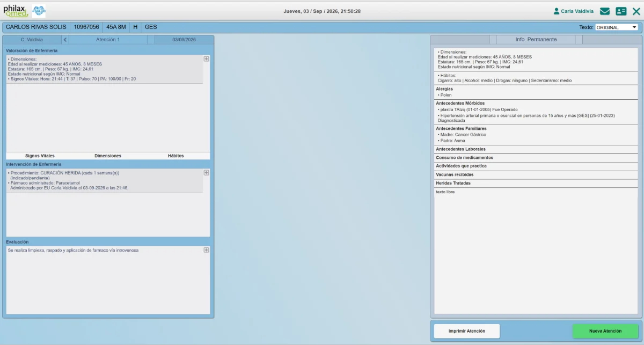Expand the Valoración de Enfermería box with plus icon
Image resolution: width=644 pixels, height=345 pixels.
pos(206,59)
